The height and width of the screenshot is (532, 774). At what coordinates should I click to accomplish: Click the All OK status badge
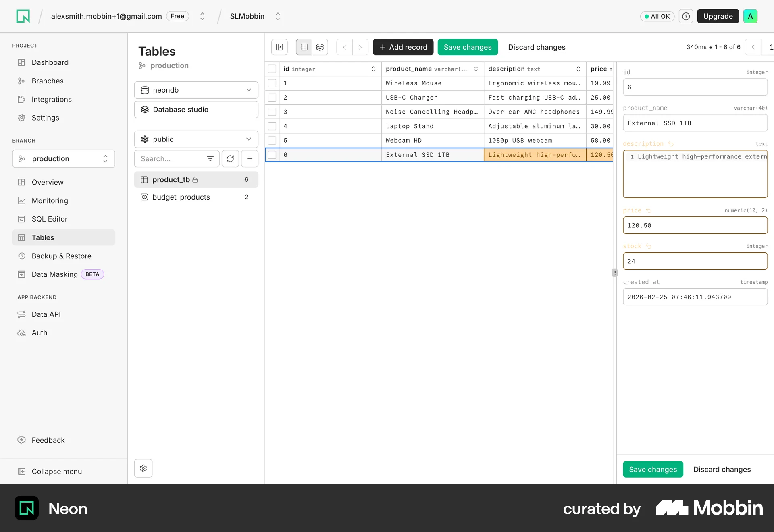coord(657,16)
